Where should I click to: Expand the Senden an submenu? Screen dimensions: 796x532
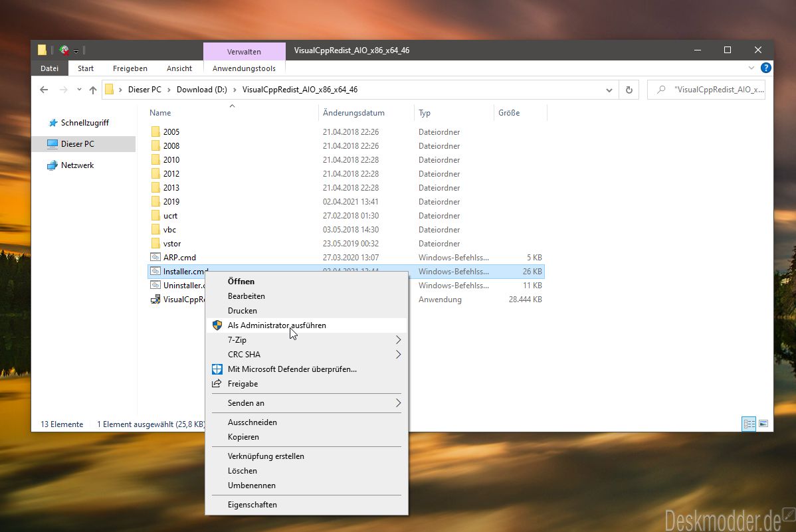[x=398, y=403]
